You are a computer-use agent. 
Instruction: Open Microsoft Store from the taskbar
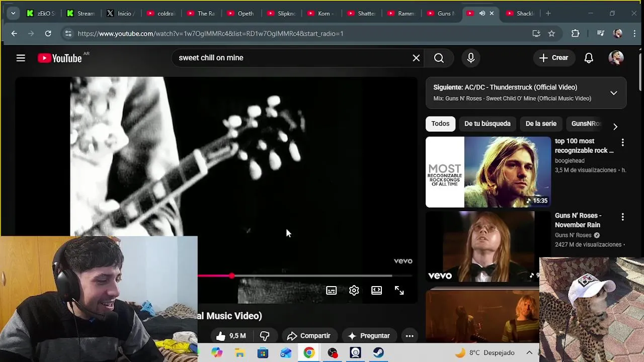pyautogui.click(x=263, y=353)
